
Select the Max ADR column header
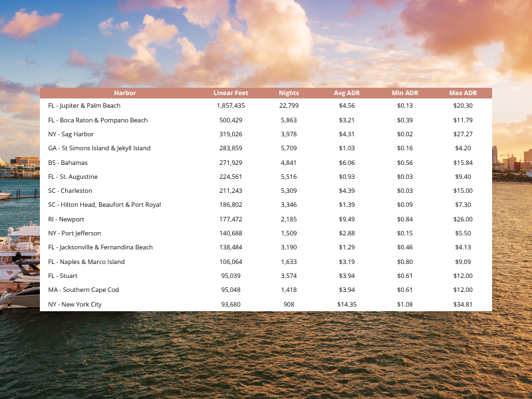coord(463,93)
